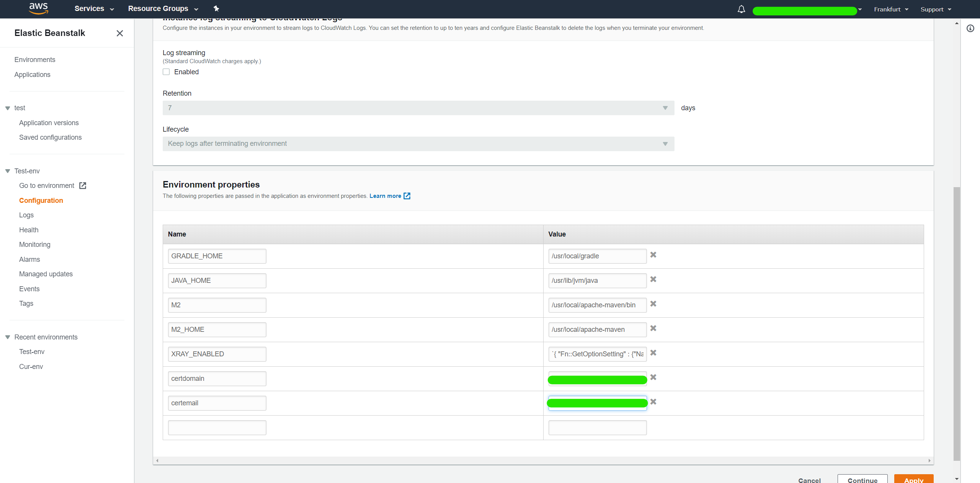Open the Support menu
980x483 pixels.
(936, 9)
